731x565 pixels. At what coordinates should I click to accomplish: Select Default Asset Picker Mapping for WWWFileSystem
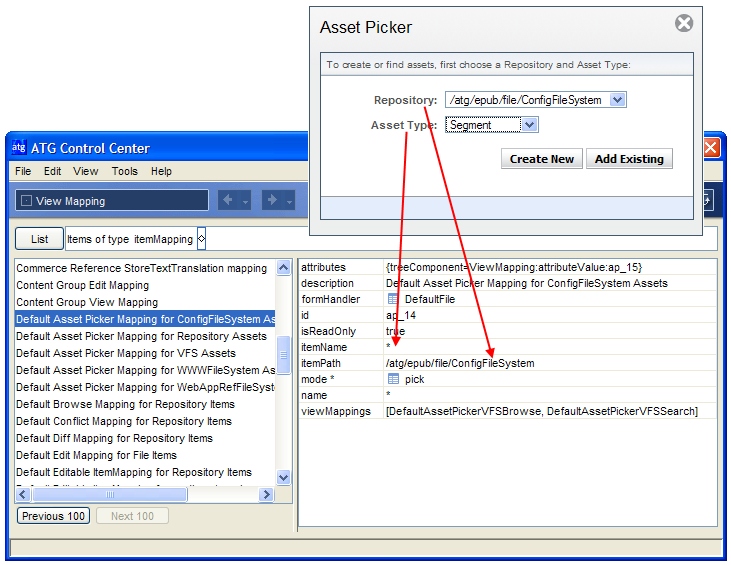click(145, 370)
